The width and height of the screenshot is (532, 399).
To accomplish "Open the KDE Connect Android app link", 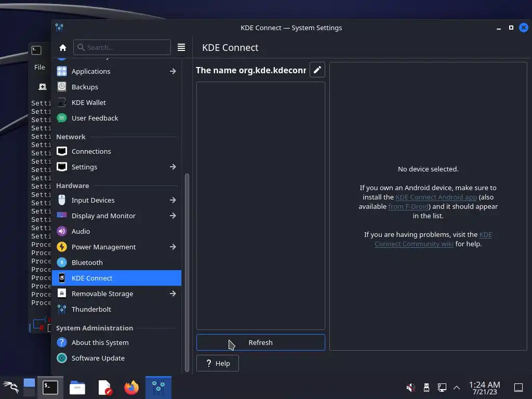I will [x=436, y=197].
